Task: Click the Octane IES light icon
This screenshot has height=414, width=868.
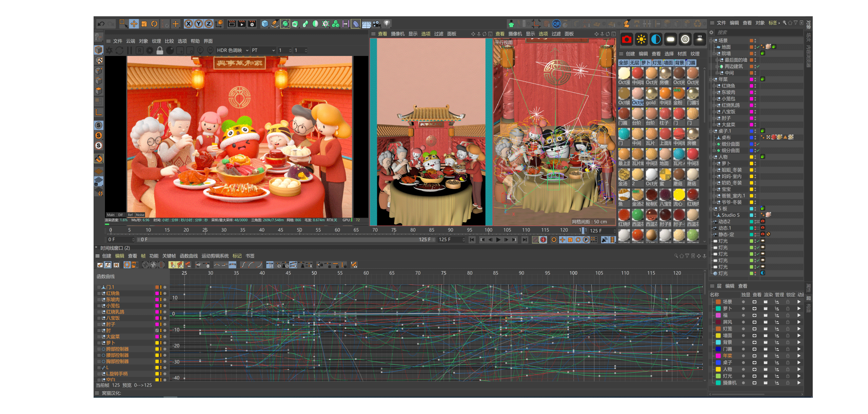Action: click(699, 39)
